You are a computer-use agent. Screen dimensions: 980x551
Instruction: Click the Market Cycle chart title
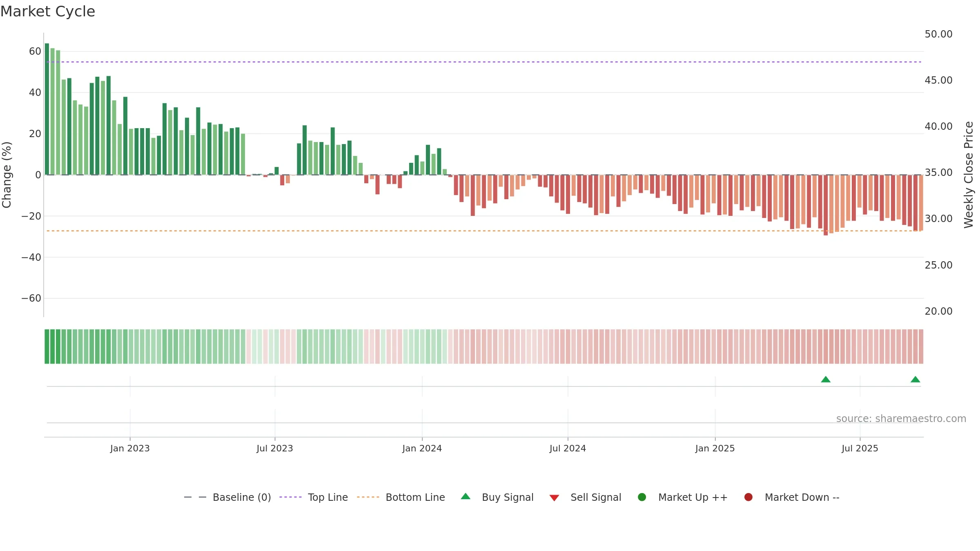pyautogui.click(x=48, y=11)
